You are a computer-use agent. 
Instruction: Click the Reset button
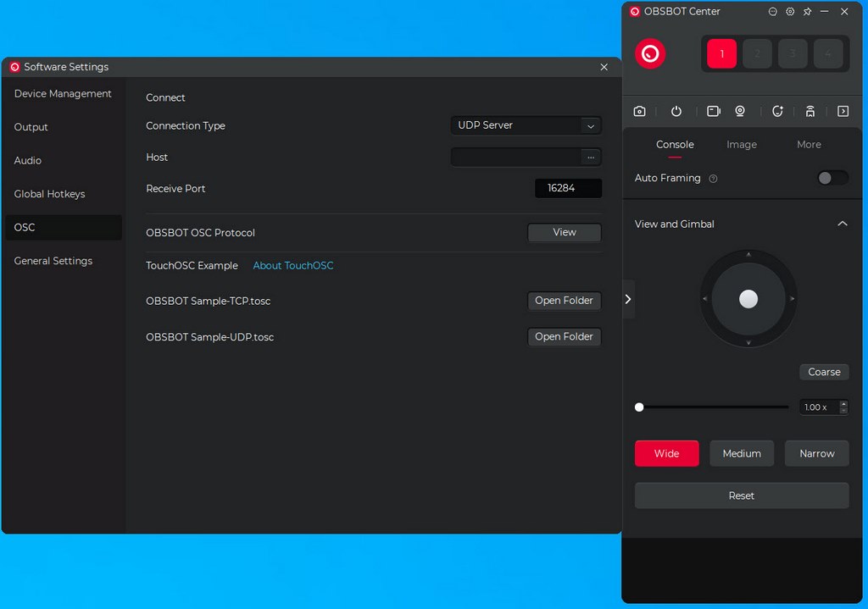[x=741, y=496]
